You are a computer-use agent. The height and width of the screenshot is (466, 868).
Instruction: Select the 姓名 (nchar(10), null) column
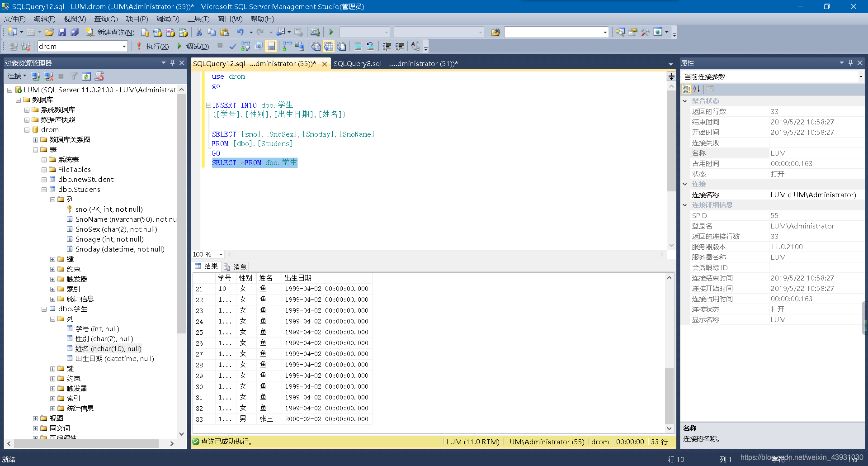(x=108, y=349)
